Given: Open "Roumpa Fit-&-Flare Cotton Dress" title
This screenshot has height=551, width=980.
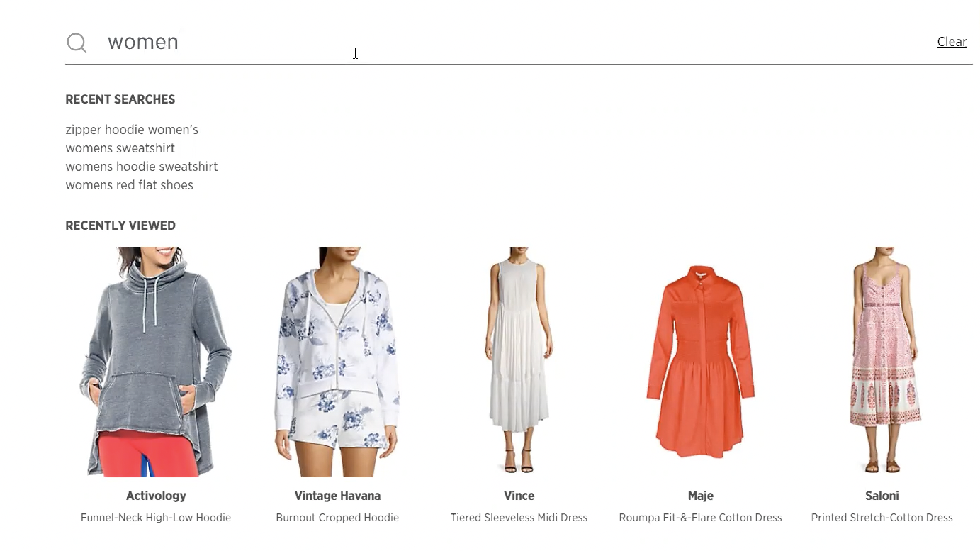Looking at the screenshot, I should tap(700, 518).
